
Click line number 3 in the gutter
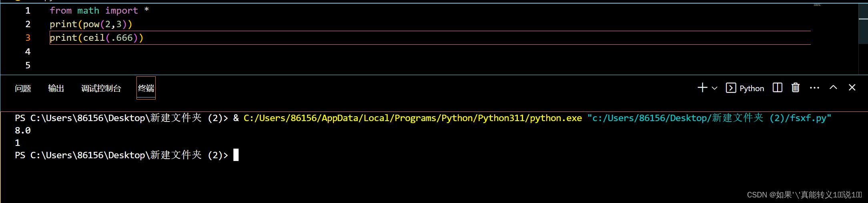pos(28,38)
